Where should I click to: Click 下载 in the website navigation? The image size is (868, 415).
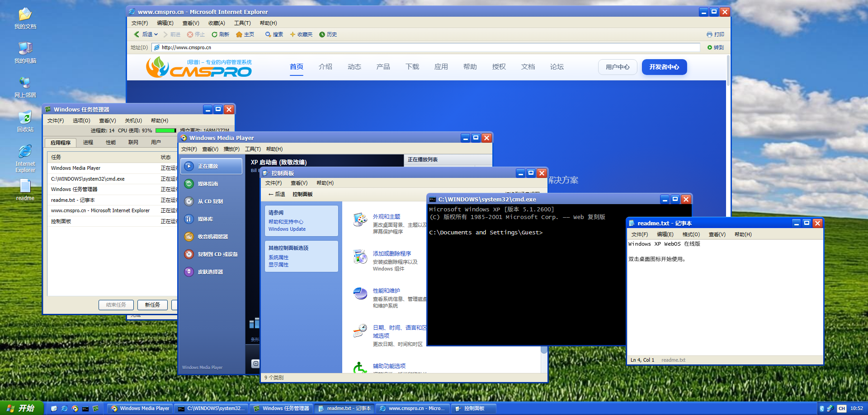[412, 67]
